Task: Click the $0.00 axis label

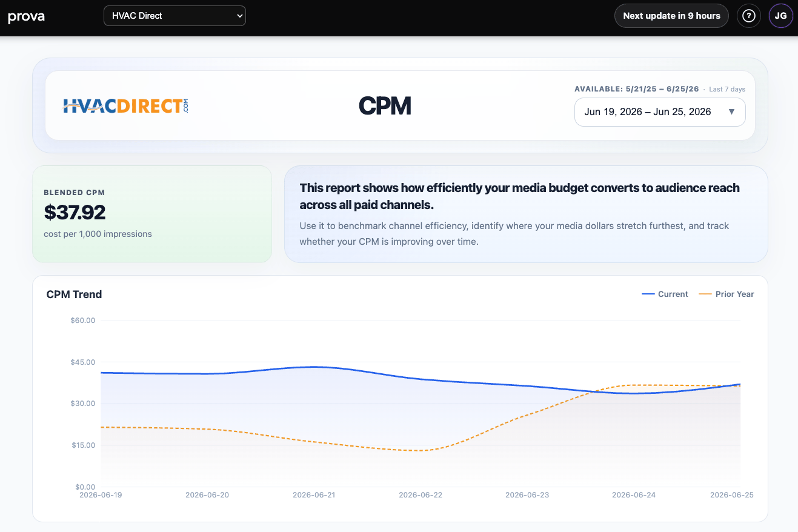Action: (x=85, y=487)
